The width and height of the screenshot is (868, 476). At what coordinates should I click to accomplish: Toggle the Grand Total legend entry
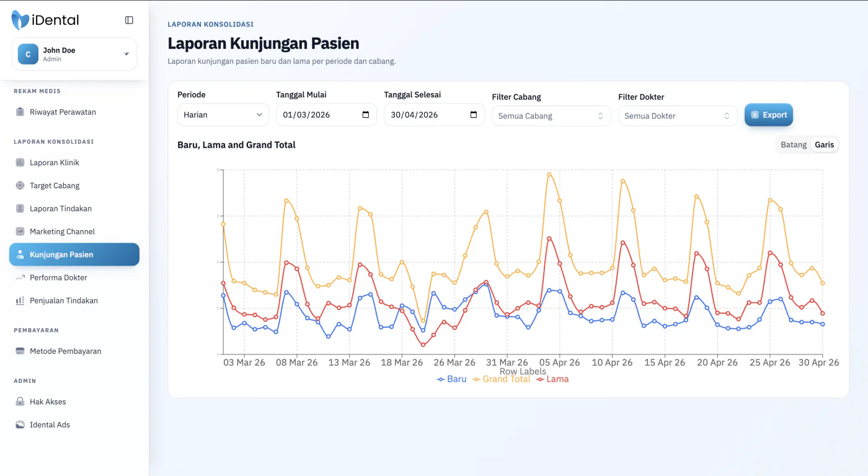click(502, 379)
